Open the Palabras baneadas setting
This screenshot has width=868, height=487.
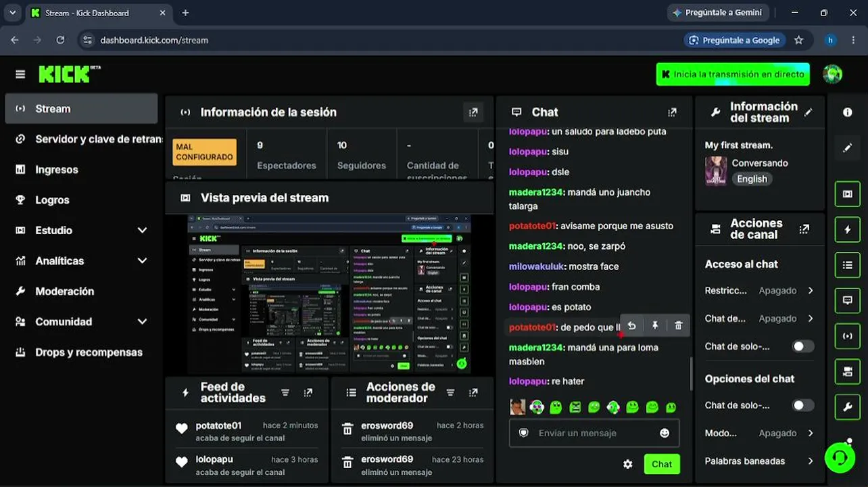click(759, 461)
